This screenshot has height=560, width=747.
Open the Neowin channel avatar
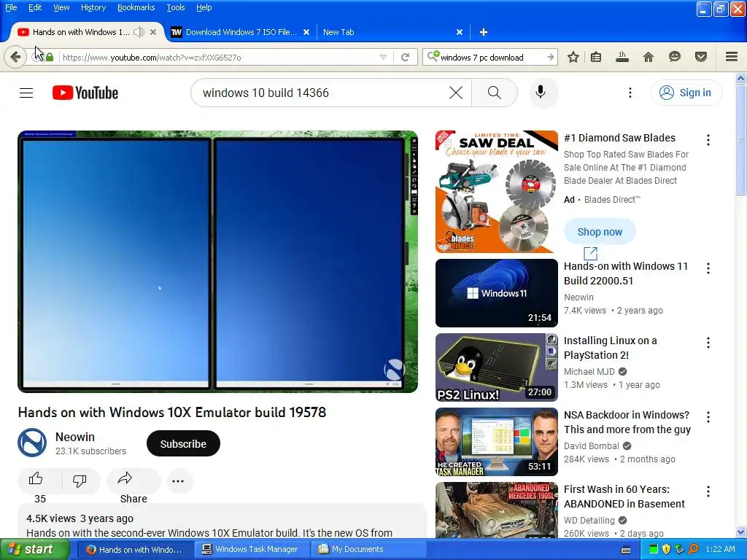coord(32,443)
